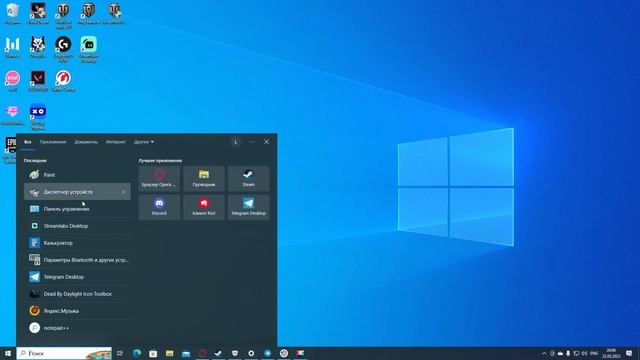Viewport: 640px width, 360px height.
Task: Open Параметры Bluetooth и других устройств entry
Action: pos(77,260)
